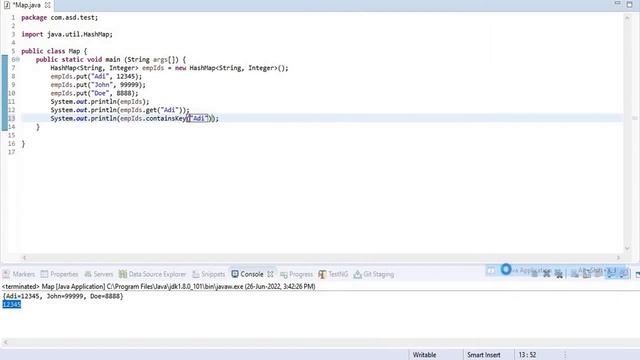The width and height of the screenshot is (640, 360).
Task: Remove all terminated launches in console
Action: 559,273
